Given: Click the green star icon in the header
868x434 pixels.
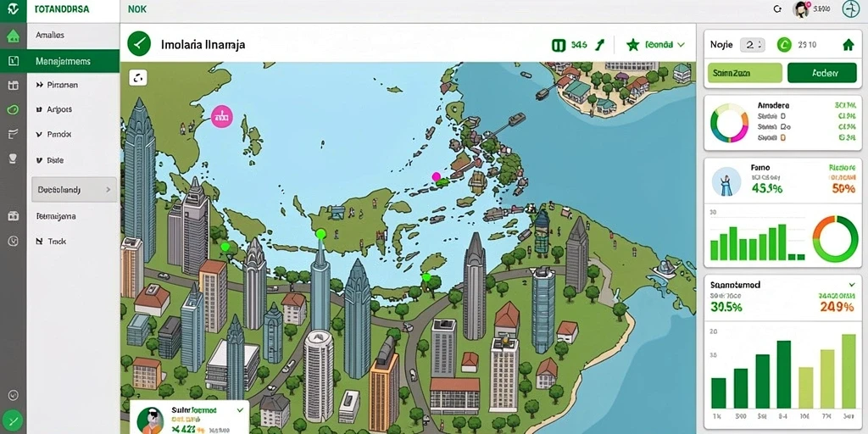Looking at the screenshot, I should point(632,45).
